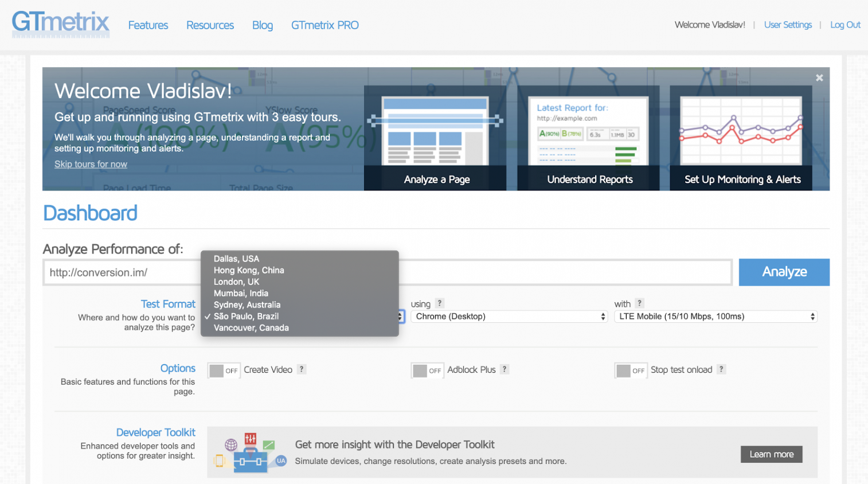Click the Developer Toolkit illustration icon
The width and height of the screenshot is (868, 484).
pyautogui.click(x=251, y=452)
